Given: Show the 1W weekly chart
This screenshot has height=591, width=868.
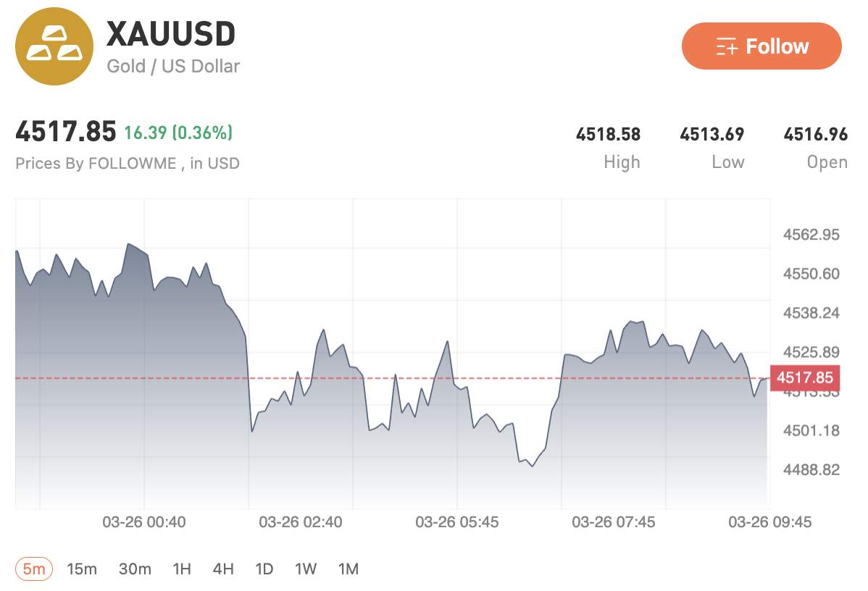Looking at the screenshot, I should click(x=306, y=569).
